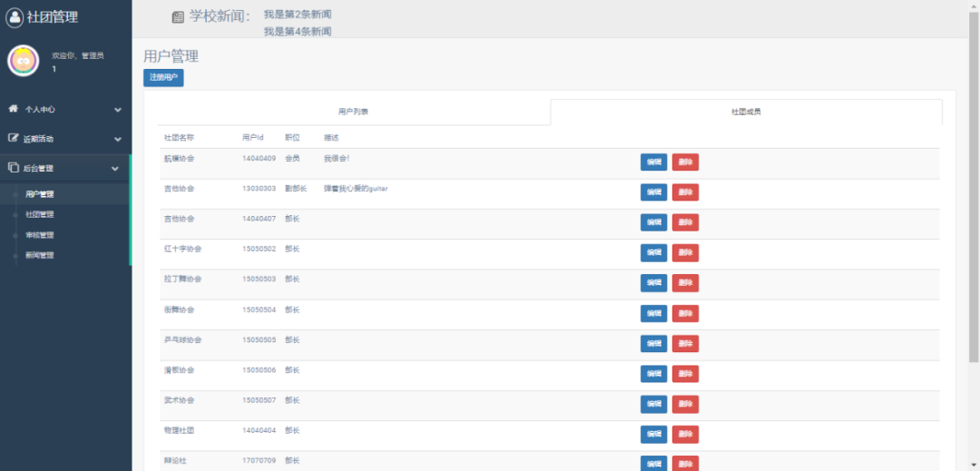
Task: Click user ID 15050505 in the table
Action: click(x=260, y=339)
